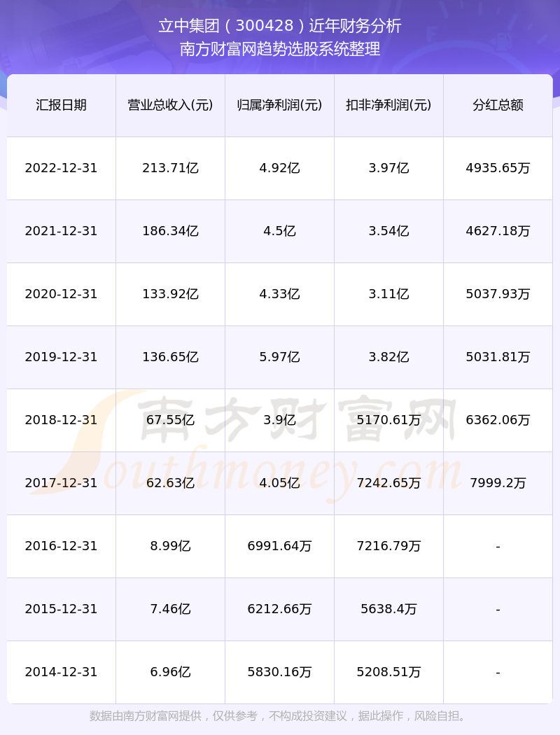Select the 2022-12-31 date cell
Image resolution: width=560 pixels, height=735 pixels.
tap(61, 168)
